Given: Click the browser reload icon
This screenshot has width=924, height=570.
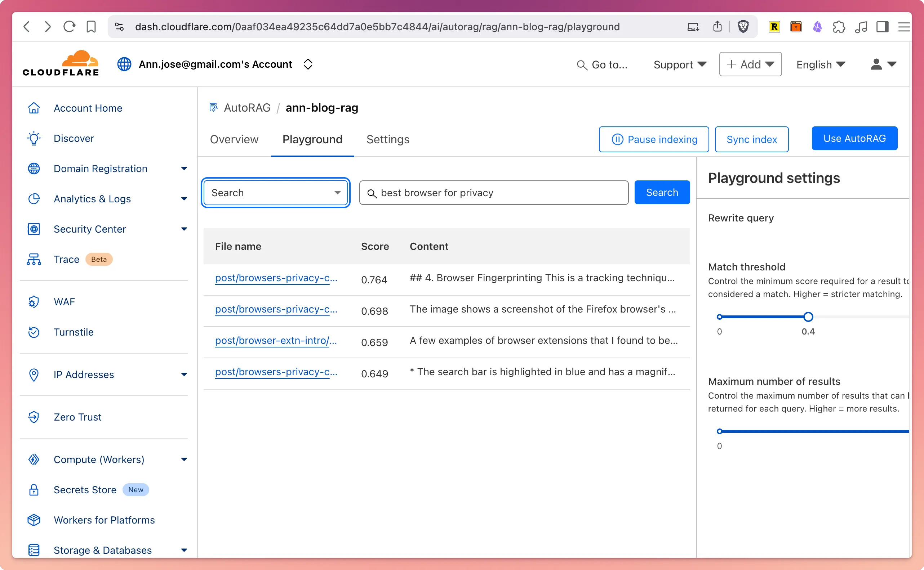Looking at the screenshot, I should click(x=70, y=27).
